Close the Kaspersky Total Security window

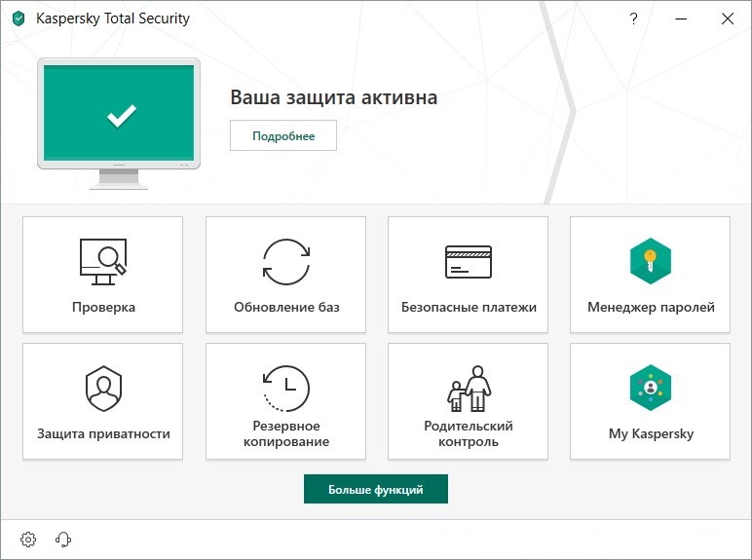(727, 19)
